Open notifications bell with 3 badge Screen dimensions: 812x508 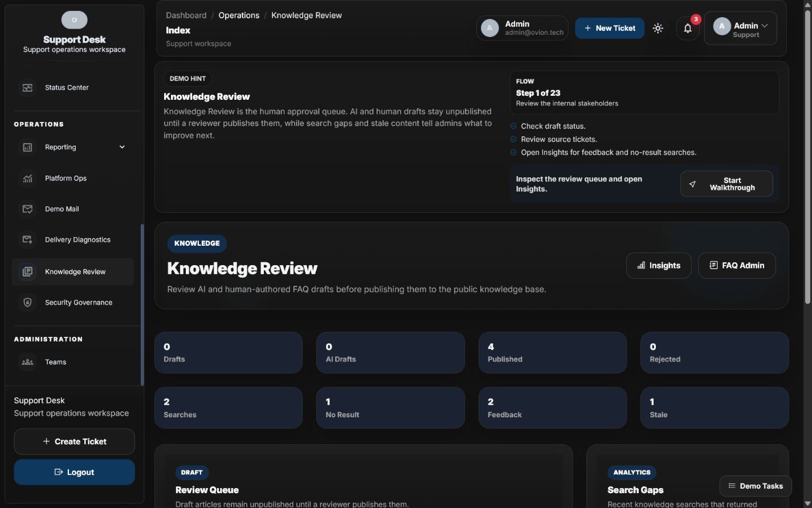coord(688,28)
